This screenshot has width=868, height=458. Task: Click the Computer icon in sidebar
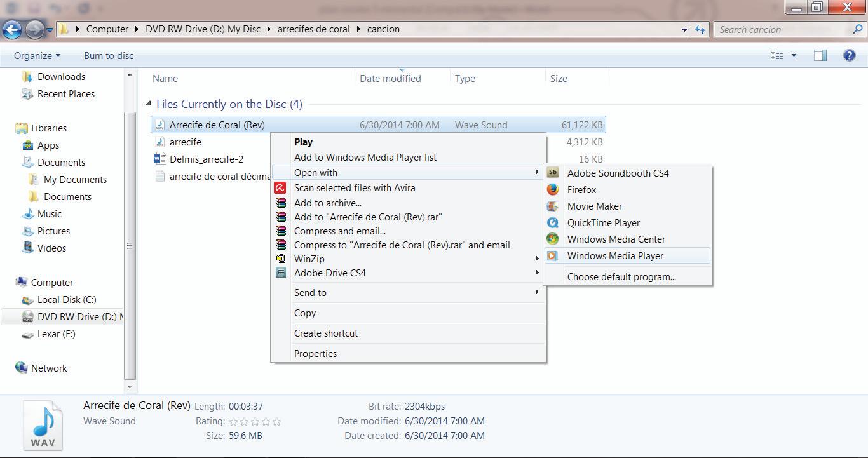[x=22, y=283]
